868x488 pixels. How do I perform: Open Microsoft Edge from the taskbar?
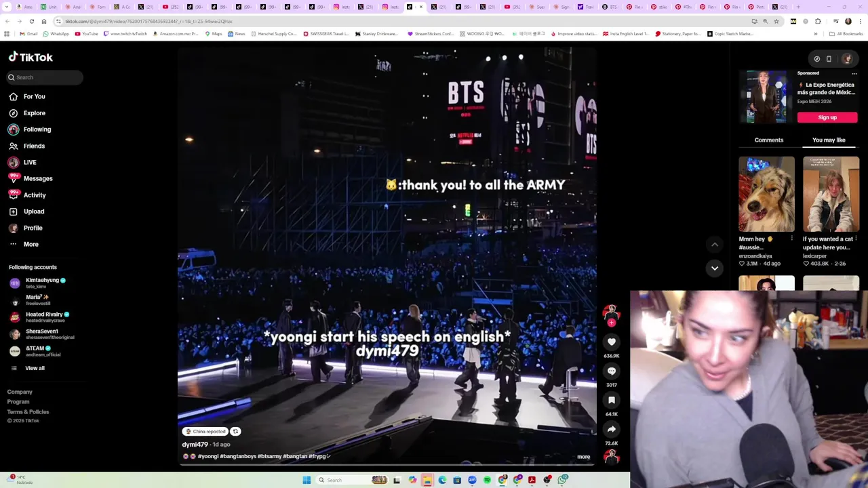coord(442,480)
